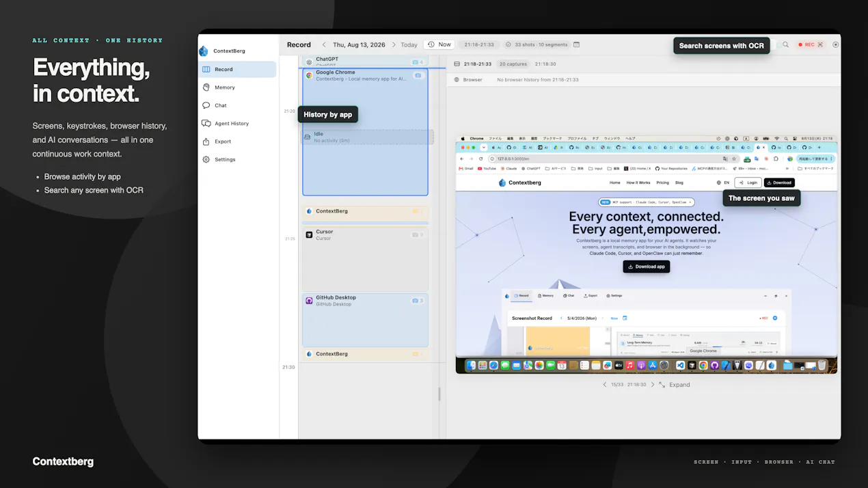Click the Home nav link in captured page
This screenshot has height=488, width=868.
615,182
